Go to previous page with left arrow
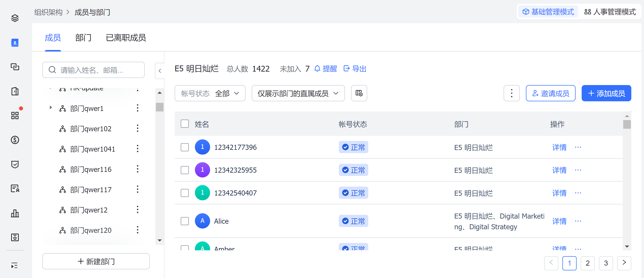Image resolution: width=644 pixels, height=278 pixels. (551, 263)
